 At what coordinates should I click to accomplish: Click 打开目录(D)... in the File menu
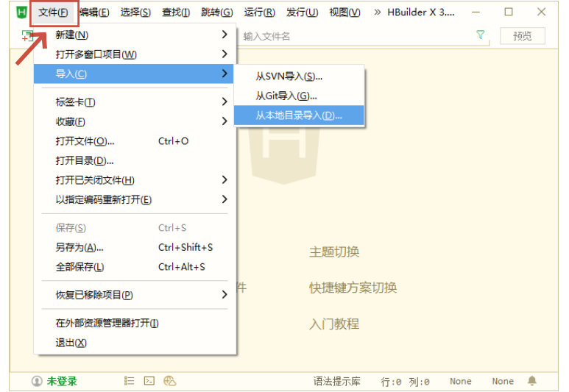(85, 160)
